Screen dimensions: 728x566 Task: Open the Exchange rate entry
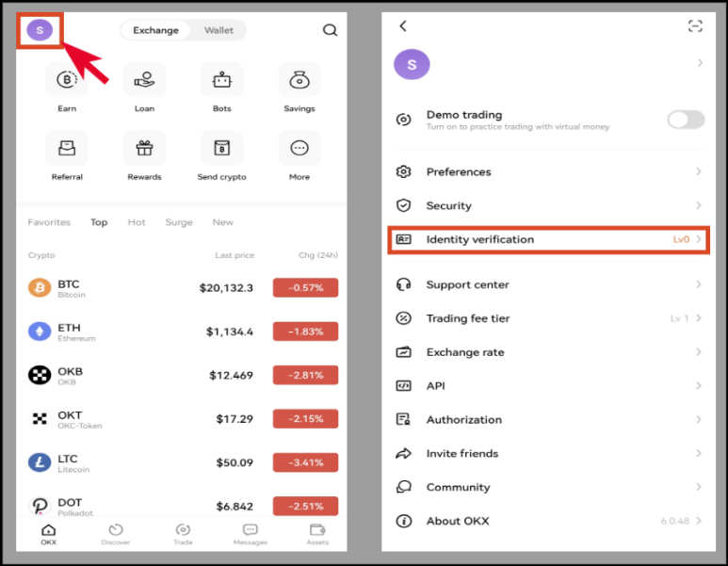548,352
